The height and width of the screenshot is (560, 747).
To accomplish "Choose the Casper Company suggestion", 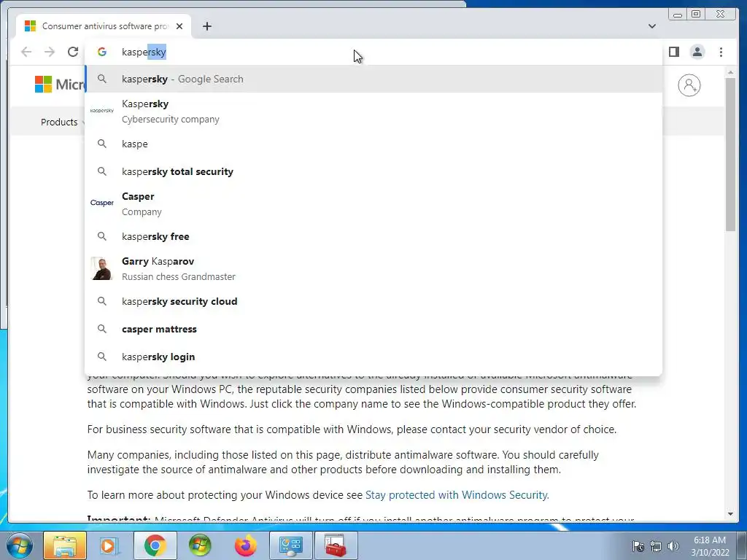I will (x=373, y=204).
